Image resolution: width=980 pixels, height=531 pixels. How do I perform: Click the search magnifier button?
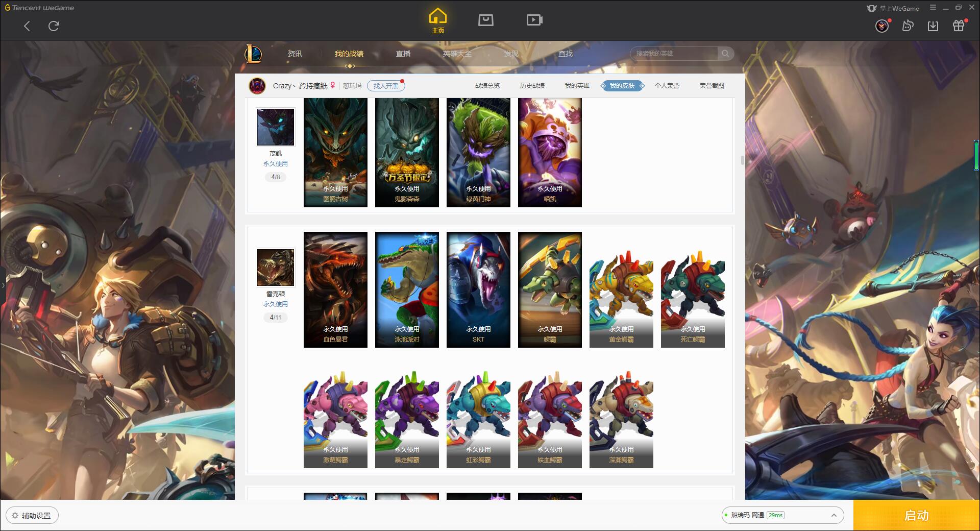click(725, 54)
